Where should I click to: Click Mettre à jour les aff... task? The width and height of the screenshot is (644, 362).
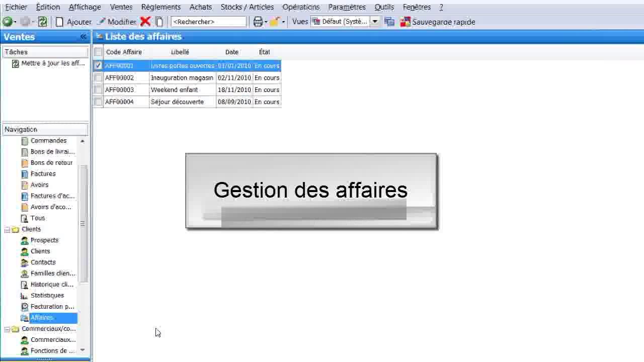pyautogui.click(x=53, y=63)
